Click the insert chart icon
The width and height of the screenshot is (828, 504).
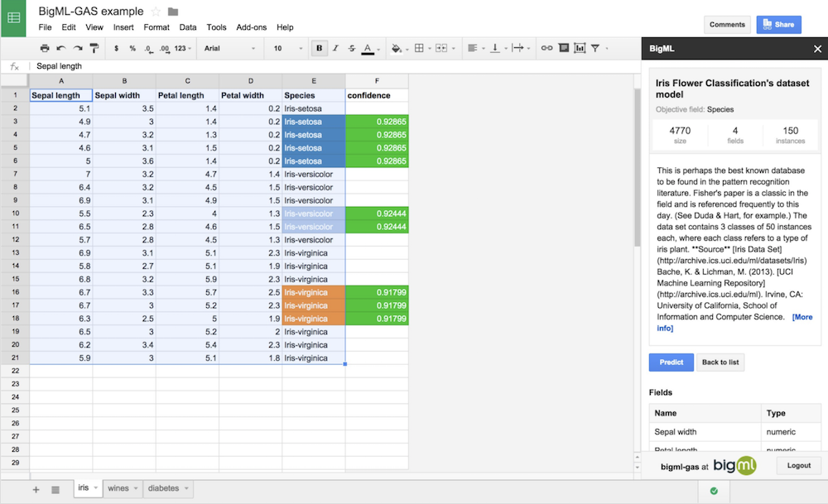pos(580,49)
